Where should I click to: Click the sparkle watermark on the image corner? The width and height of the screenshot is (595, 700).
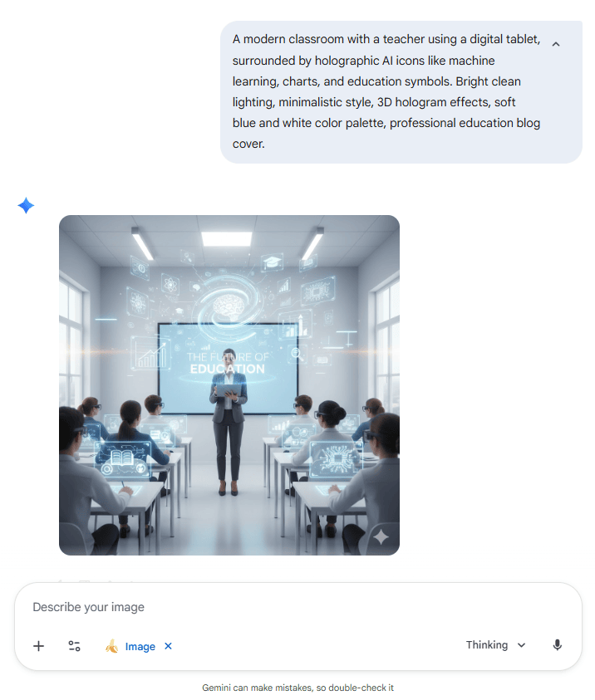pyautogui.click(x=381, y=536)
